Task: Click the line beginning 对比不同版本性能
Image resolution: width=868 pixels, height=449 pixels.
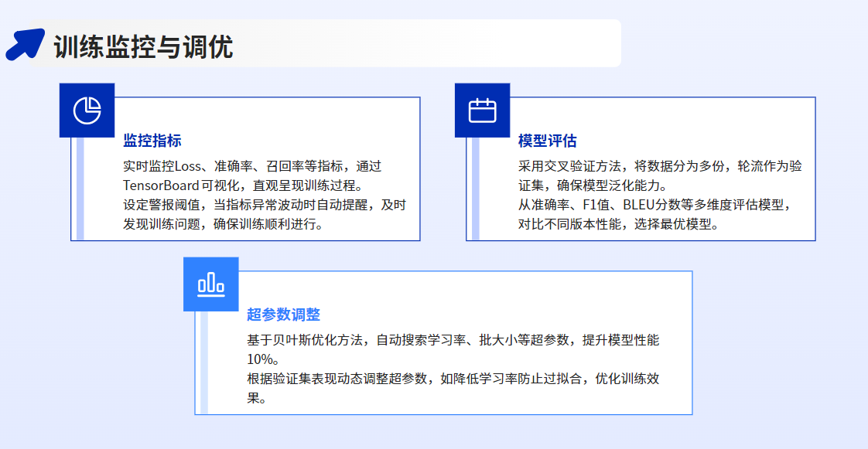Action: [x=618, y=224]
